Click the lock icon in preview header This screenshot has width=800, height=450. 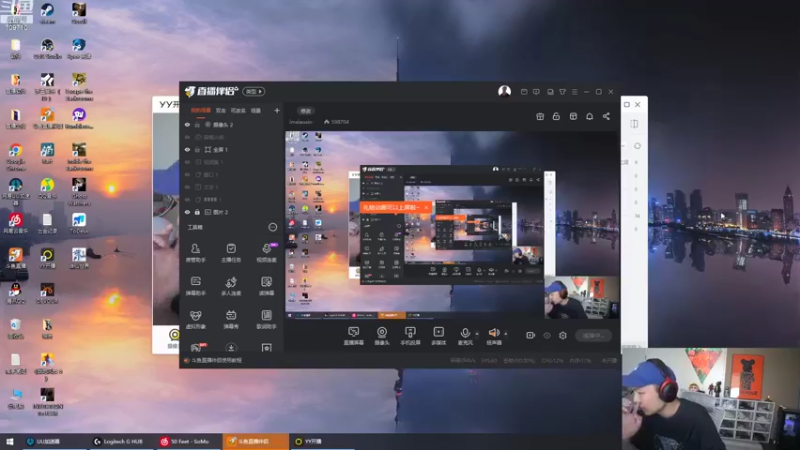[556, 116]
